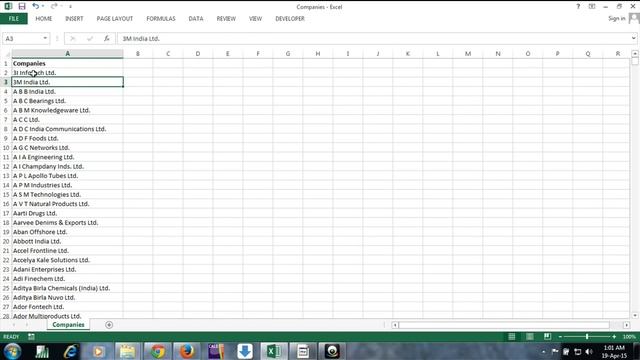
Task: Click the Excel logo icon in title bar
Action: [8, 6]
